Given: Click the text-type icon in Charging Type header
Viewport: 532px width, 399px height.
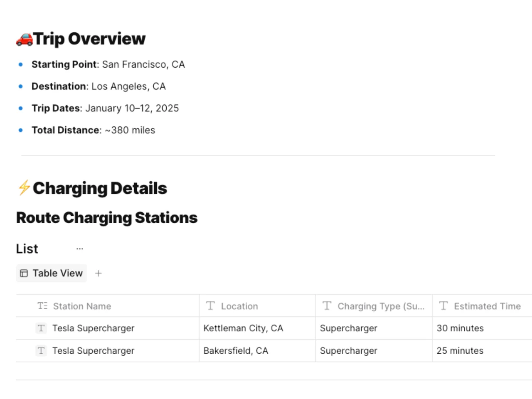Looking at the screenshot, I should pyautogui.click(x=327, y=306).
